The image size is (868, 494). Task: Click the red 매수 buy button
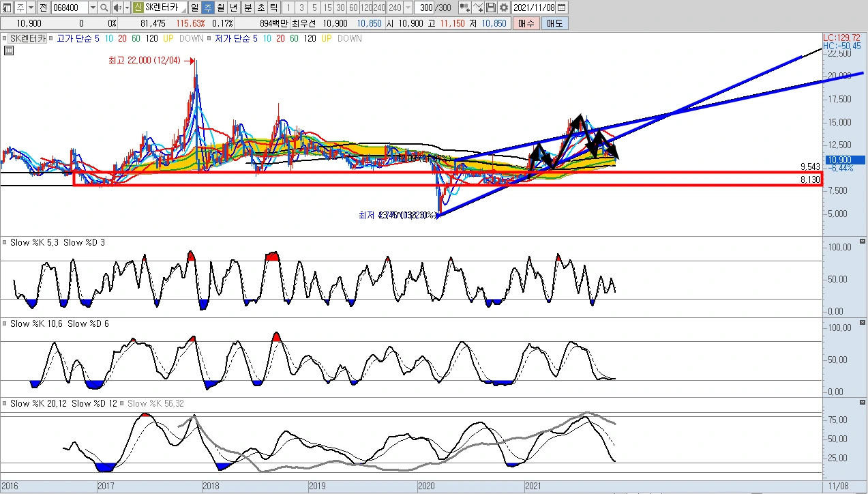526,23
